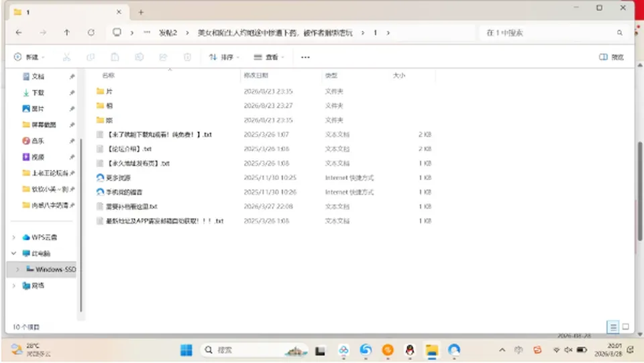Open 屏幕截图 folder in sidebar

coord(44,124)
